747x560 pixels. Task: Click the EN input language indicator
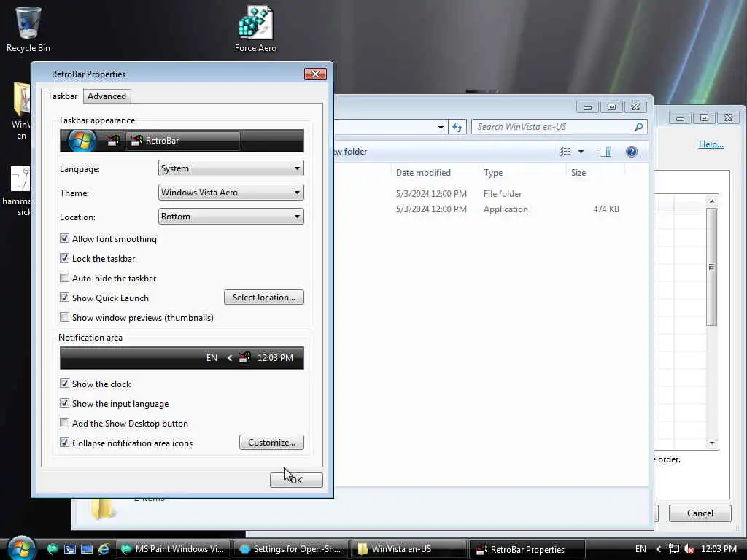point(640,549)
